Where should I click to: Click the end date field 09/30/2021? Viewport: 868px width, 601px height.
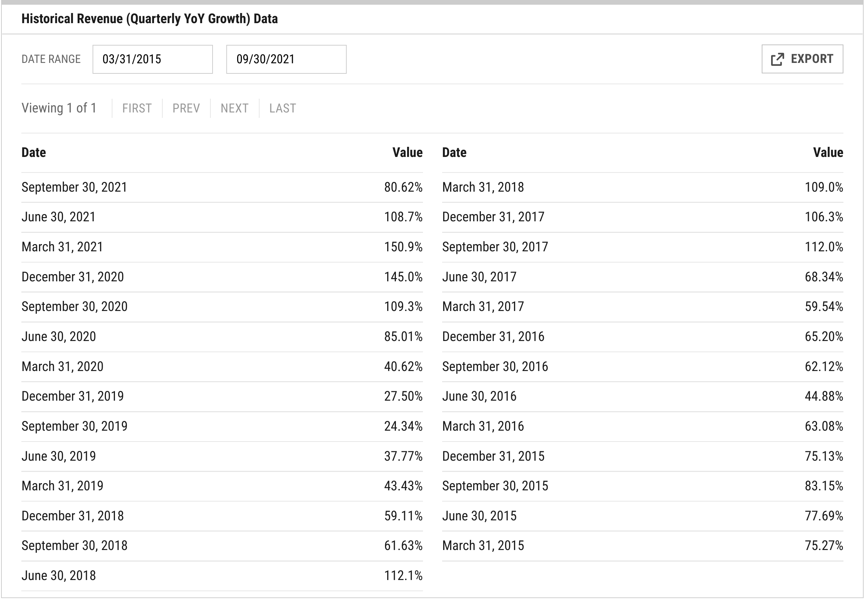[x=286, y=59]
